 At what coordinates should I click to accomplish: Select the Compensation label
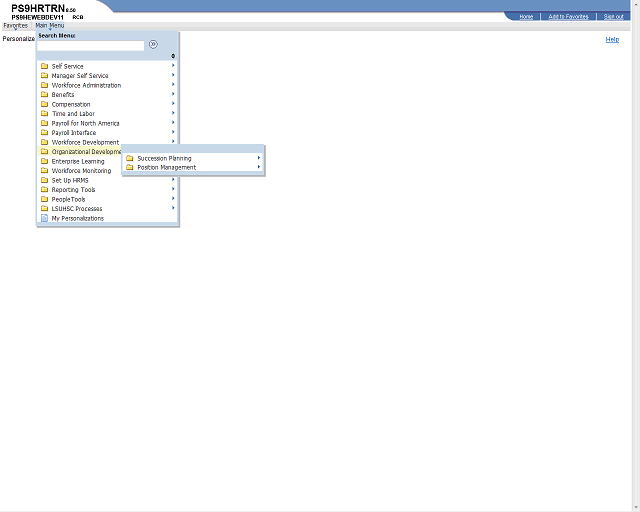[71, 104]
